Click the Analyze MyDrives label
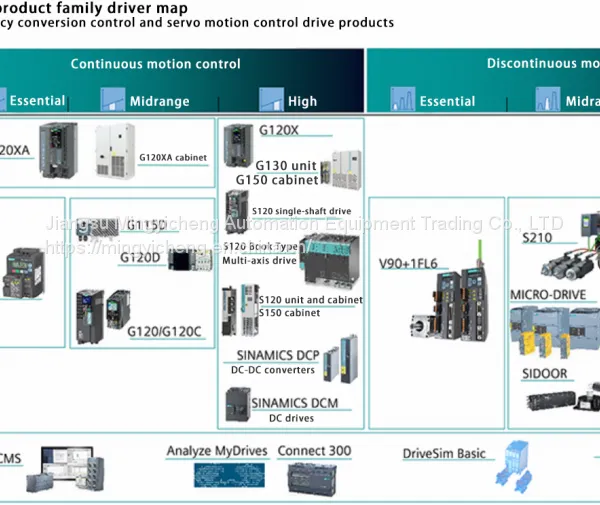The height and width of the screenshot is (505, 600). coord(217,451)
